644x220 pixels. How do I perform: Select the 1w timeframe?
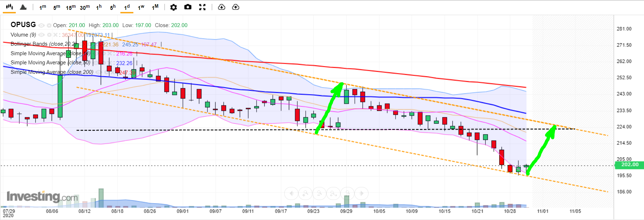click(141, 7)
